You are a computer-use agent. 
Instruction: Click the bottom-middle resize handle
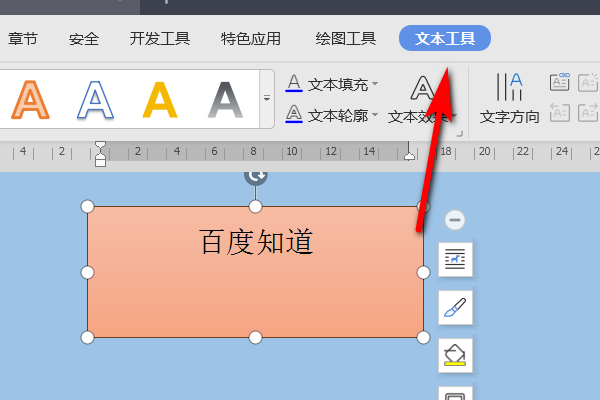click(x=255, y=338)
